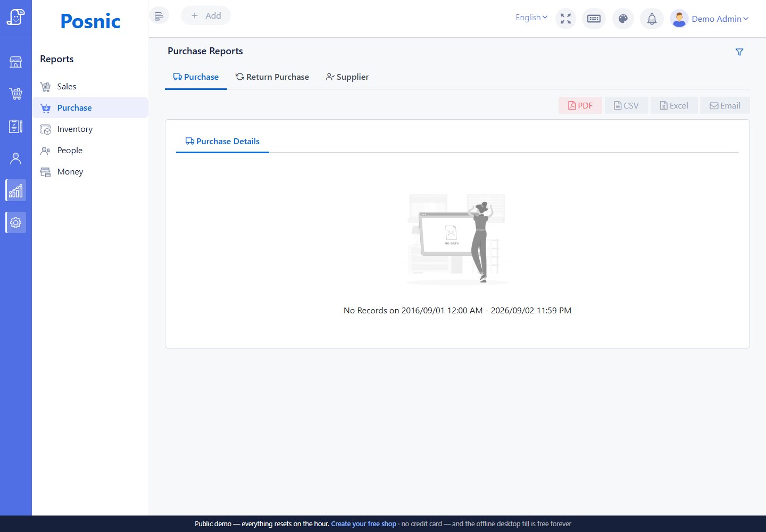Switch to the Purchase tab

click(196, 77)
